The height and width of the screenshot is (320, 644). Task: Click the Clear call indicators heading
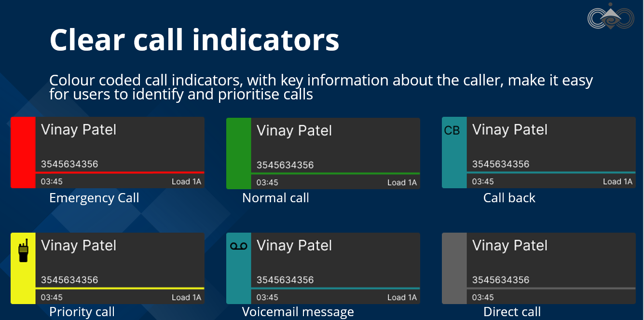[x=194, y=40]
